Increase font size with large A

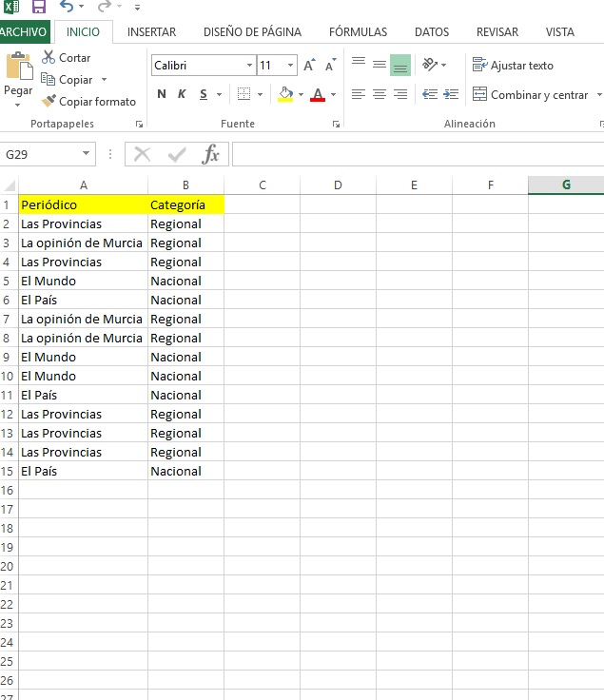tap(309, 66)
